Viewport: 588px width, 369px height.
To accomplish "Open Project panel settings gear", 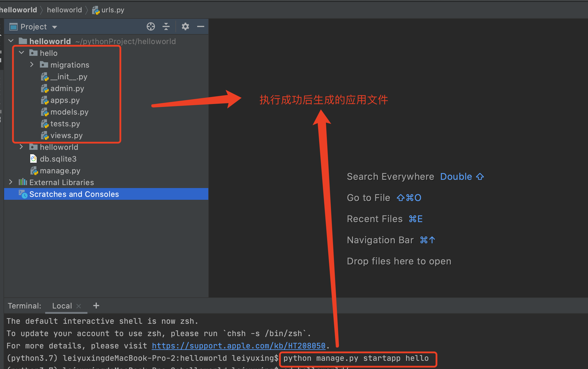I will [x=185, y=27].
